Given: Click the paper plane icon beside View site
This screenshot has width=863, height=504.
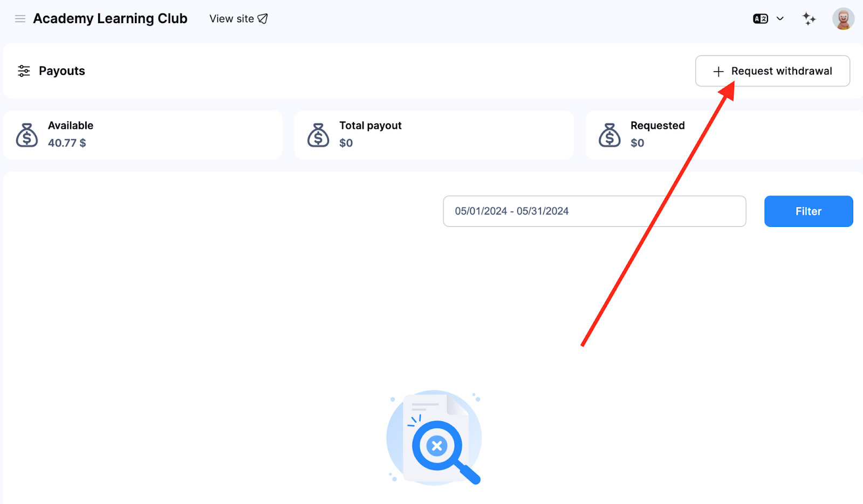Looking at the screenshot, I should point(263,19).
